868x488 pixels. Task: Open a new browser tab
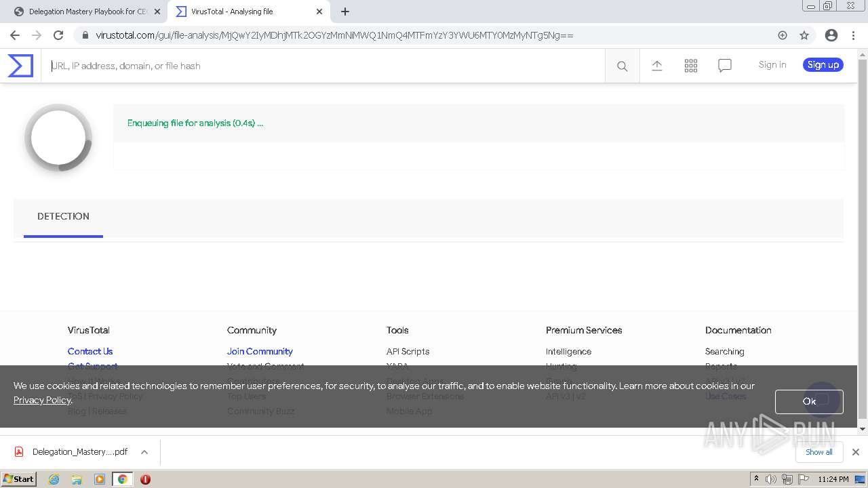pyautogui.click(x=345, y=12)
